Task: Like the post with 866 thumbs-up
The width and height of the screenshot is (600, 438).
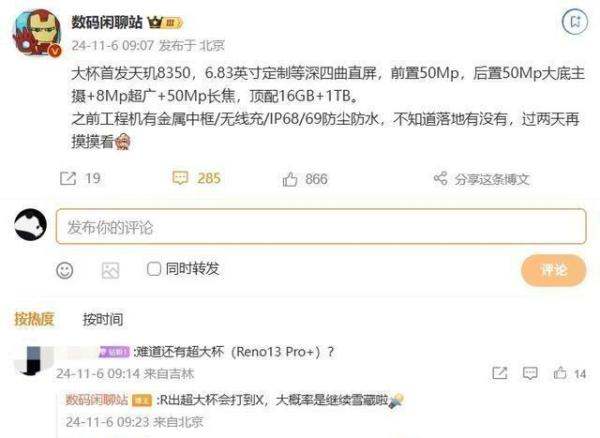Action: coord(290,179)
